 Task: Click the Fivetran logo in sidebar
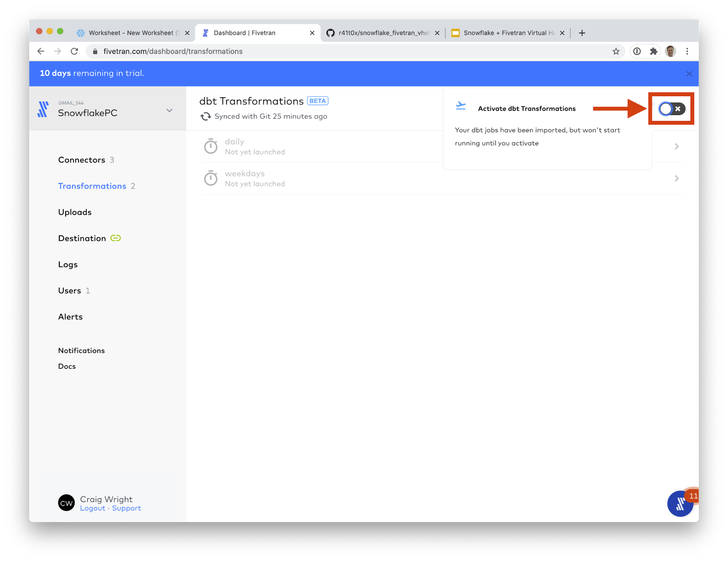pyautogui.click(x=43, y=109)
